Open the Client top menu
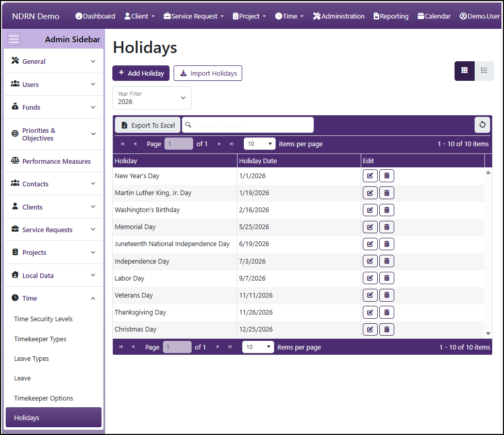Viewport: 504px width, 435px height. point(140,16)
